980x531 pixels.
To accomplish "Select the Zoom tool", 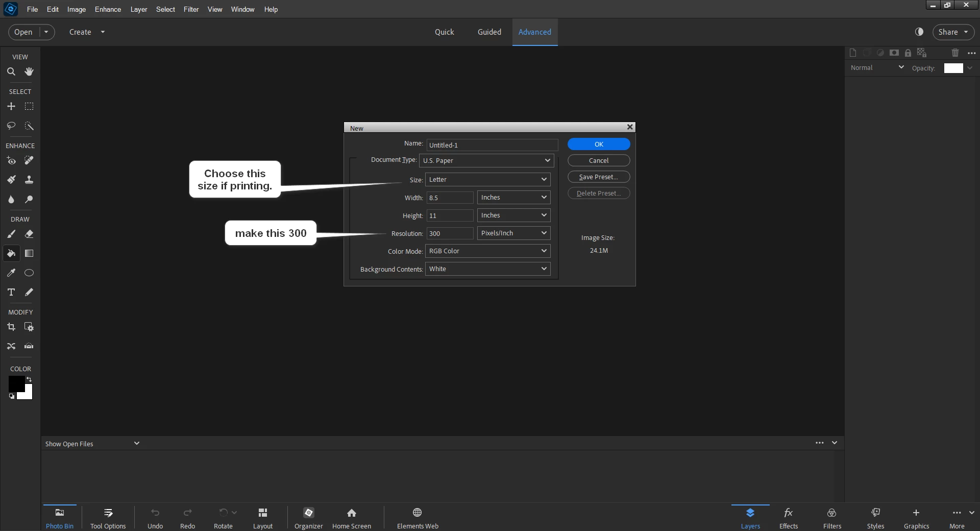I will (x=11, y=71).
